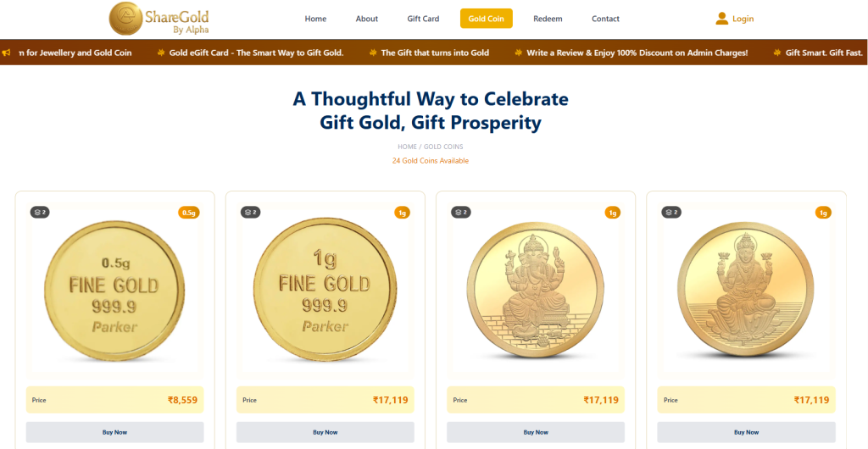Click stock count badge on Ganesha coin card
This screenshot has width=868, height=449.
pyautogui.click(x=461, y=212)
